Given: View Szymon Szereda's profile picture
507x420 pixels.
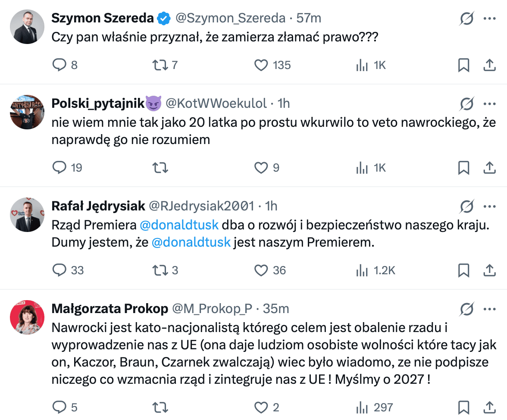Looking at the screenshot, I should click(27, 27).
